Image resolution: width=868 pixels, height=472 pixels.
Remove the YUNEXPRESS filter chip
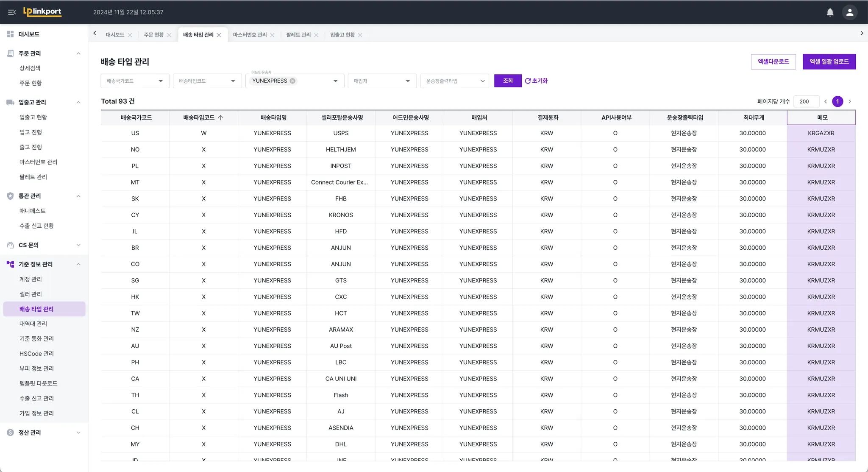click(x=292, y=81)
